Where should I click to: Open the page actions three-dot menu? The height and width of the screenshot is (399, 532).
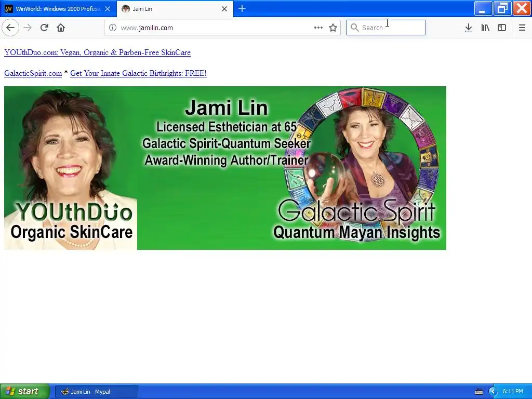click(x=318, y=28)
